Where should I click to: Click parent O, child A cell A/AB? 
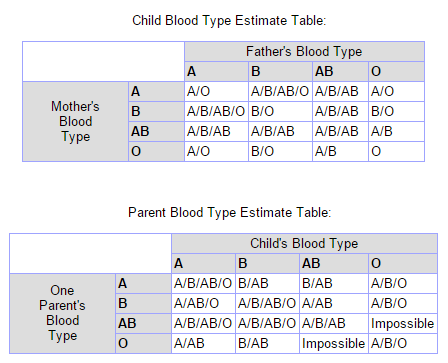[x=203, y=343]
